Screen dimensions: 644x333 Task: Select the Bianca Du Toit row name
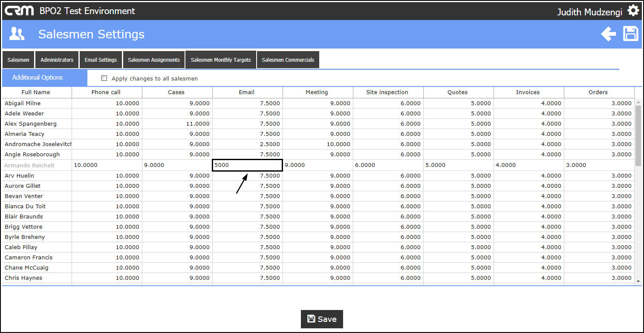(x=25, y=207)
